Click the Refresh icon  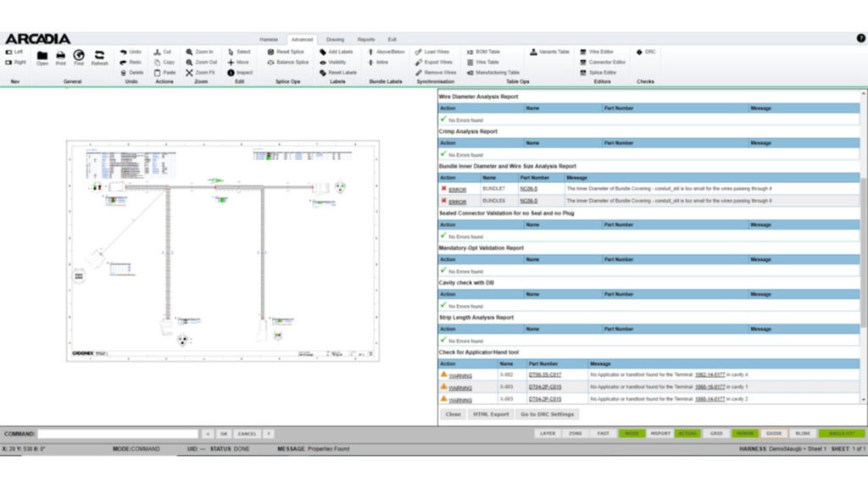click(99, 57)
